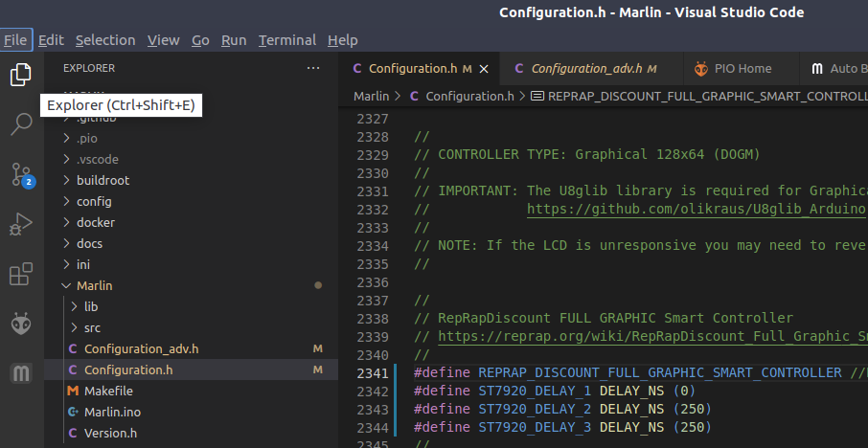Place cursor on ST7920_DELAY_3 define
Image resolution: width=868 pixels, height=448 pixels.
[x=535, y=428]
